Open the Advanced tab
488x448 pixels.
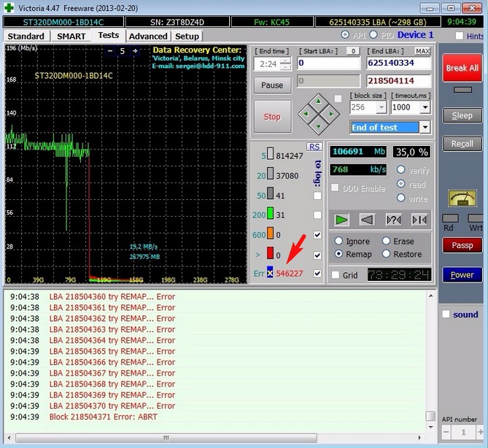[148, 36]
